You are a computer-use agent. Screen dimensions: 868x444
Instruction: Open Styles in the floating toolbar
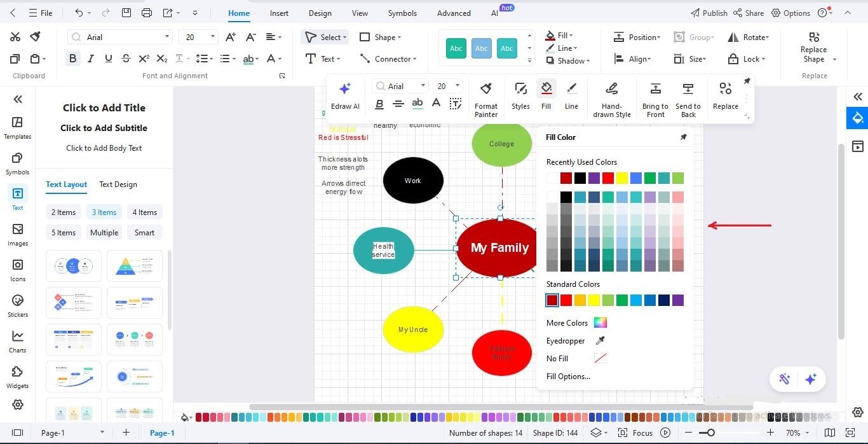tap(520, 96)
